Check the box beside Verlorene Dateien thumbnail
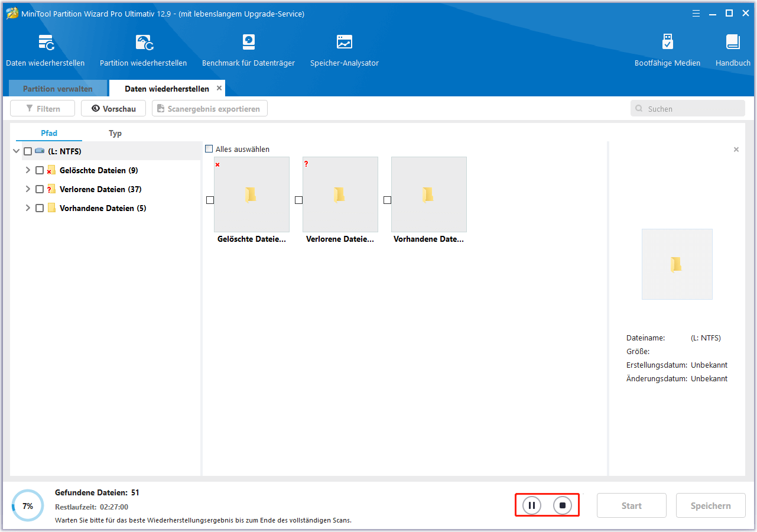 point(298,200)
